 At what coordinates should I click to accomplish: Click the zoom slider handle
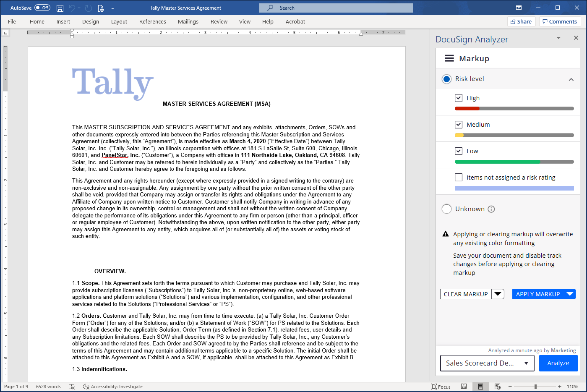(535, 387)
